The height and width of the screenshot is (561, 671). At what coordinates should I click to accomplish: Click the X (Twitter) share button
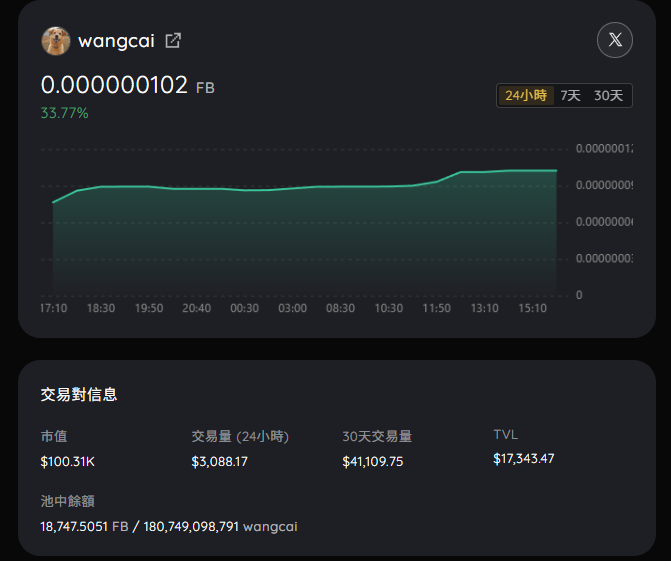coord(615,40)
